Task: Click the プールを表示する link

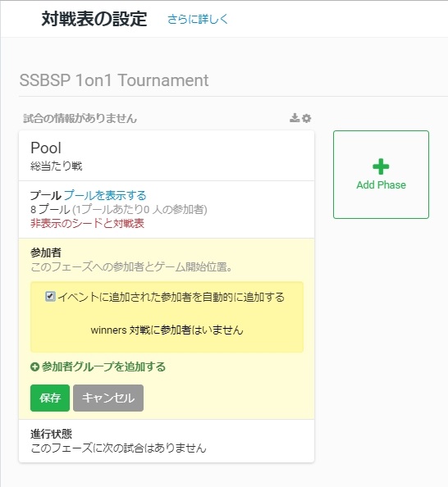Action: pos(105,195)
